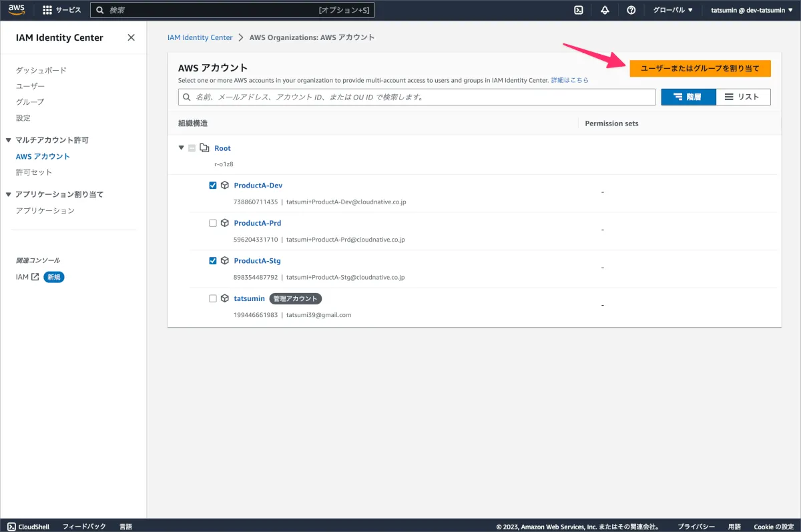Check the ProductA-Prd account checkbox
The height and width of the screenshot is (532, 801).
pos(213,223)
